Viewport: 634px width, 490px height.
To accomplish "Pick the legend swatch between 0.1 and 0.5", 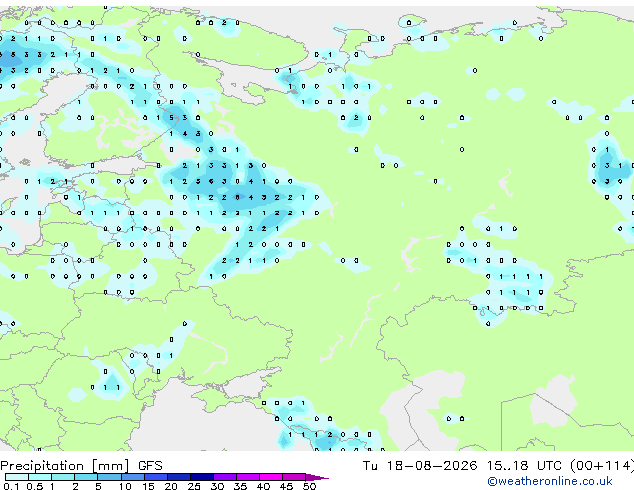I will click(x=17, y=477).
